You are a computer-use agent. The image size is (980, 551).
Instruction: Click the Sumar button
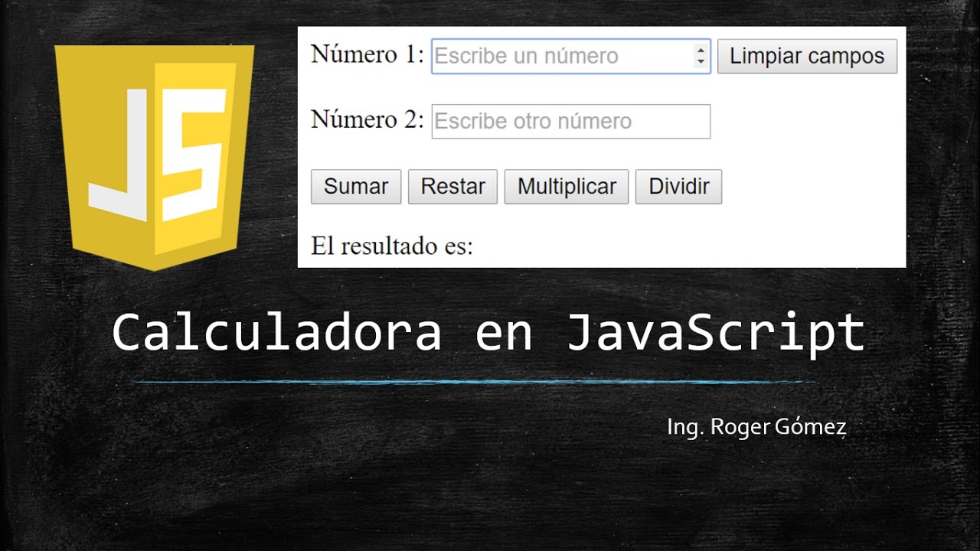point(356,187)
